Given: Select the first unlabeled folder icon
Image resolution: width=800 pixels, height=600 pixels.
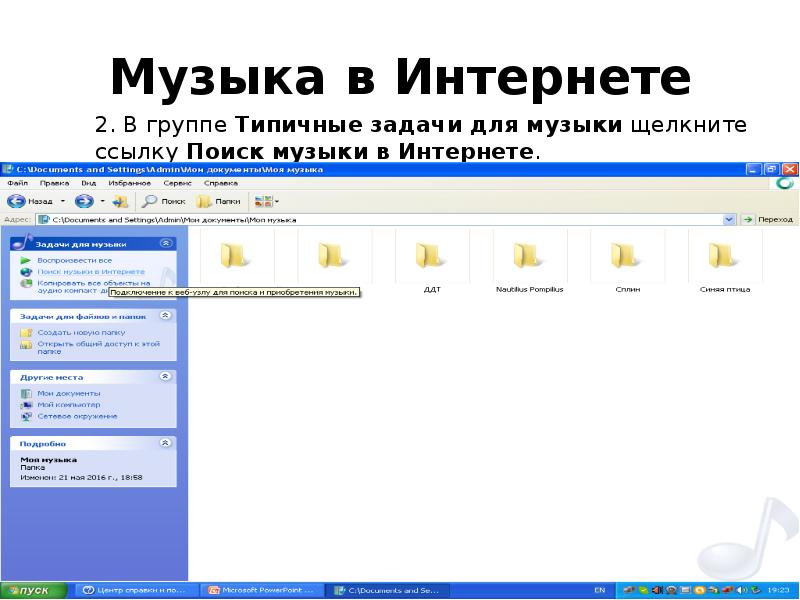Looking at the screenshot, I should pyautogui.click(x=237, y=256).
